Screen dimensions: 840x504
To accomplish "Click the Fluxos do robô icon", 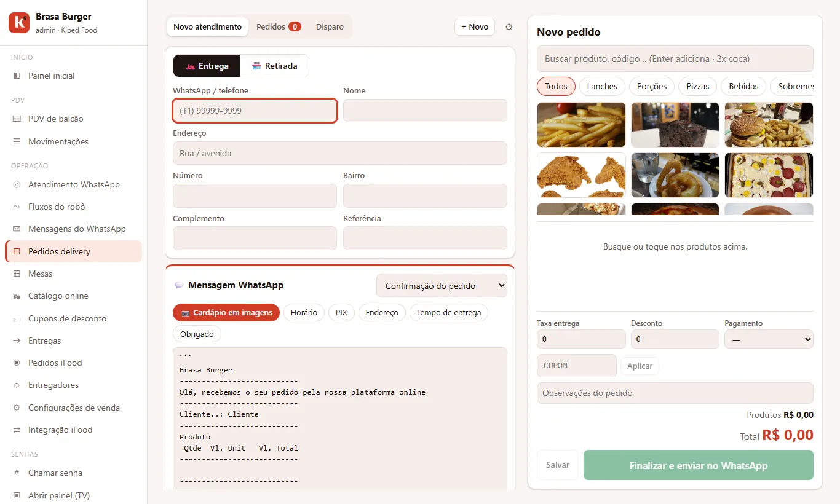I will click(17, 207).
